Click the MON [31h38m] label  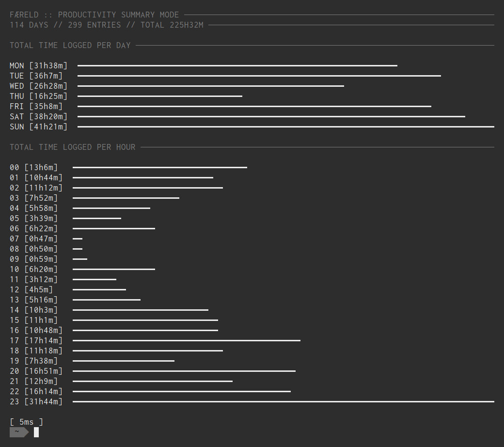coord(39,65)
